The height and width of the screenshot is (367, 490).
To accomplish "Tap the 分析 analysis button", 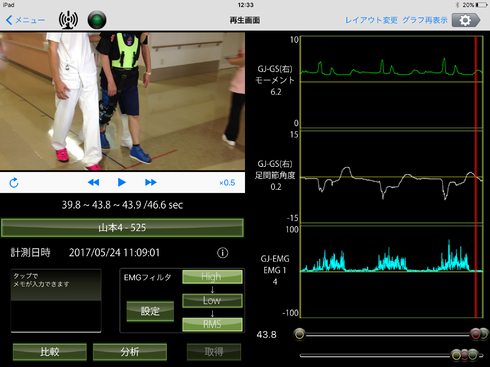I will (x=130, y=352).
